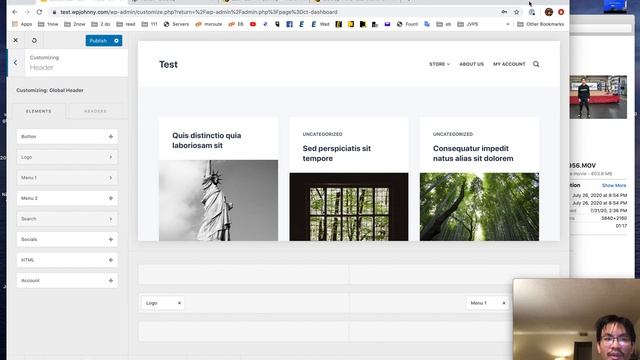Open post Consequatur impedit natus alias sit dolorem
This screenshot has height=360, width=640.
[473, 153]
